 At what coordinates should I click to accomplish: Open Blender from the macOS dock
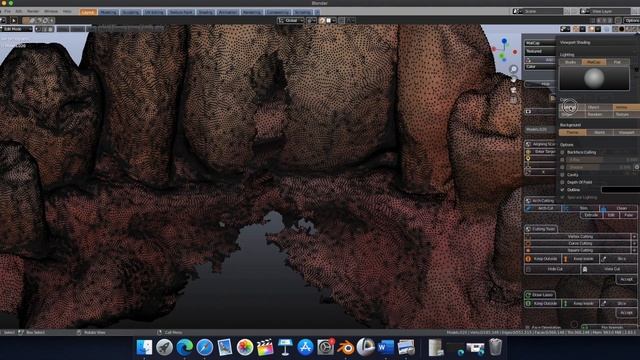[346, 348]
